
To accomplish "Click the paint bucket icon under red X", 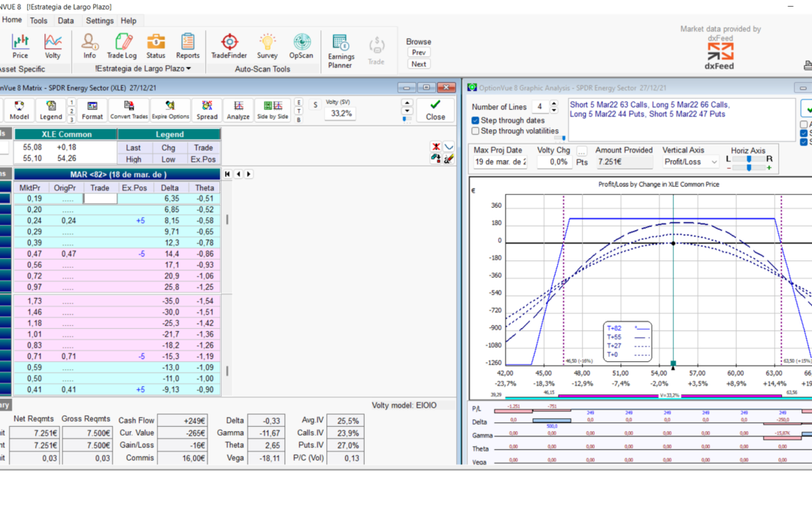I will (x=436, y=159).
